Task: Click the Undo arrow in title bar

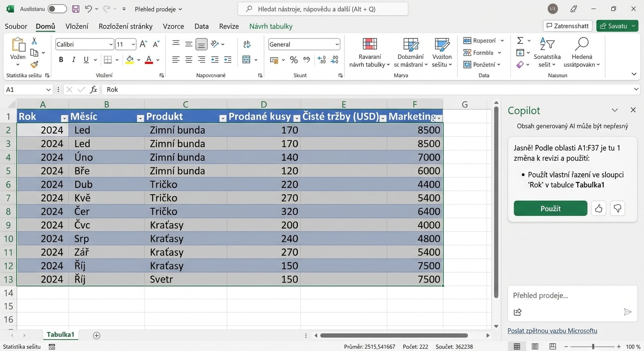Action: (89, 9)
